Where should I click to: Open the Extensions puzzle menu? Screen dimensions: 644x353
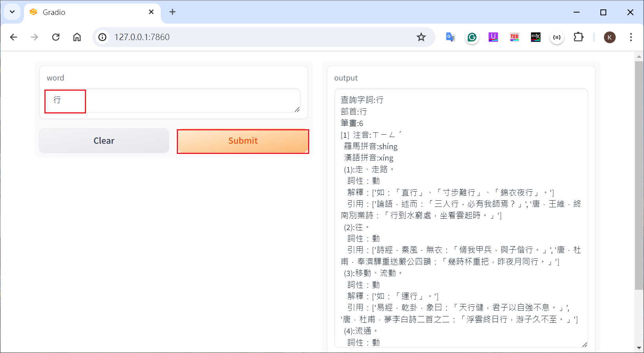(x=578, y=37)
